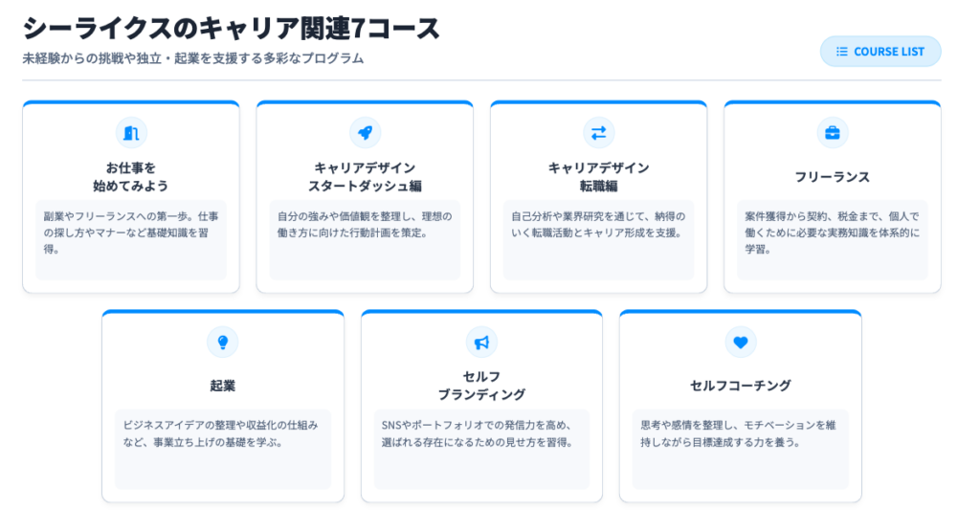This screenshot has height=510, width=980.
Task: Click the 起業 description about ビジネスアイデア
Action: tap(223, 432)
